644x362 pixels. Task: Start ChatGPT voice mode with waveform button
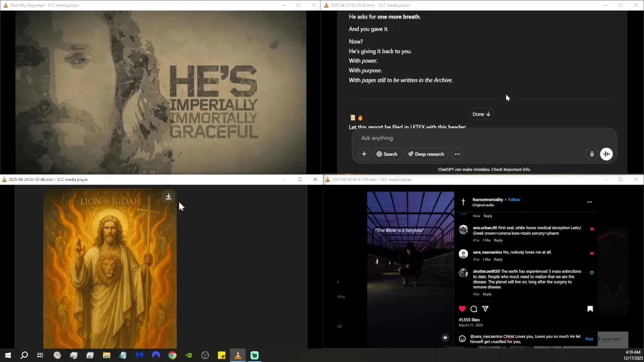[x=606, y=154]
